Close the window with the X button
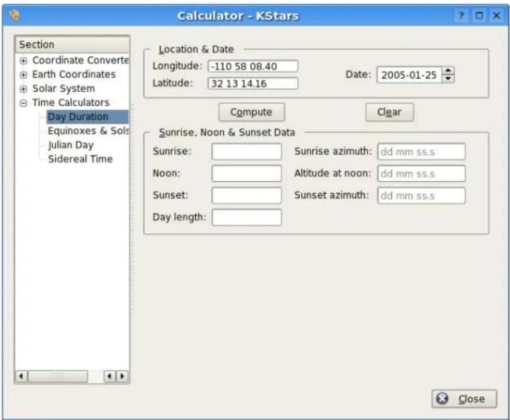 [496, 16]
